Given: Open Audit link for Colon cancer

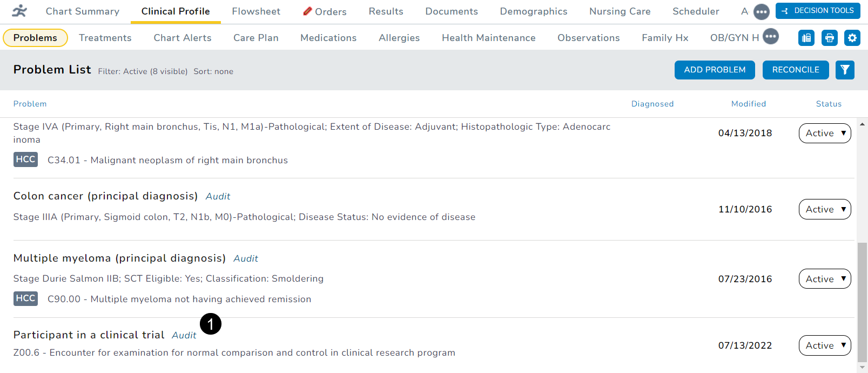Looking at the screenshot, I should (218, 196).
